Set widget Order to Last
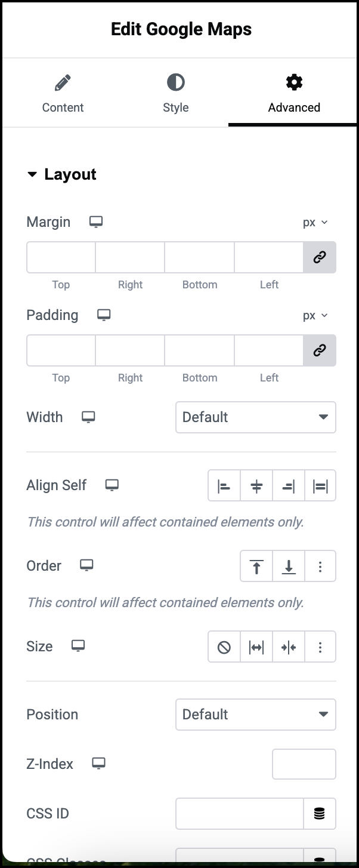The width and height of the screenshot is (359, 868). coord(289,566)
